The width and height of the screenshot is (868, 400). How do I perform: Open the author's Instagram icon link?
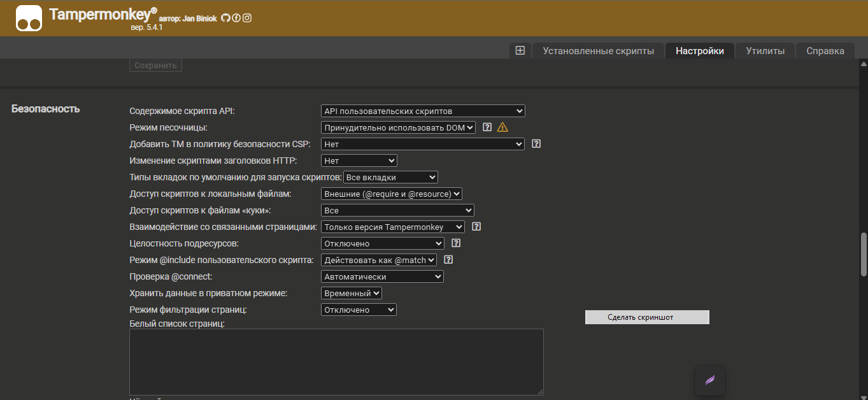pos(247,18)
